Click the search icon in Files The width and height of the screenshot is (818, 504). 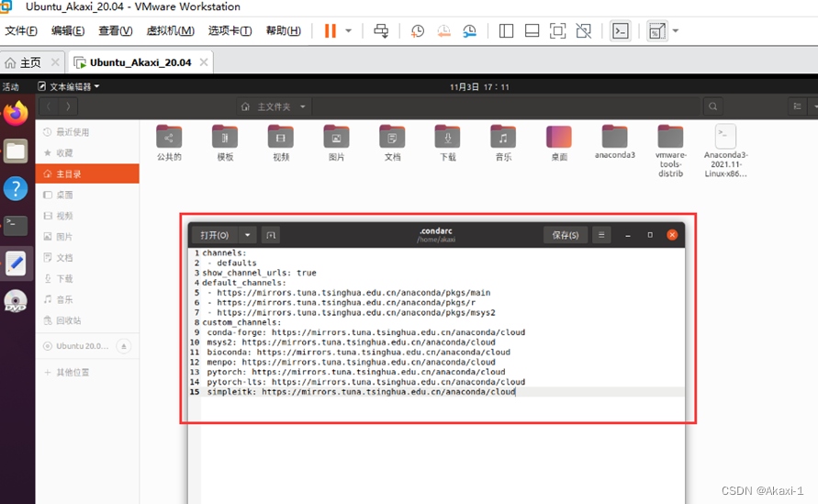pos(712,106)
